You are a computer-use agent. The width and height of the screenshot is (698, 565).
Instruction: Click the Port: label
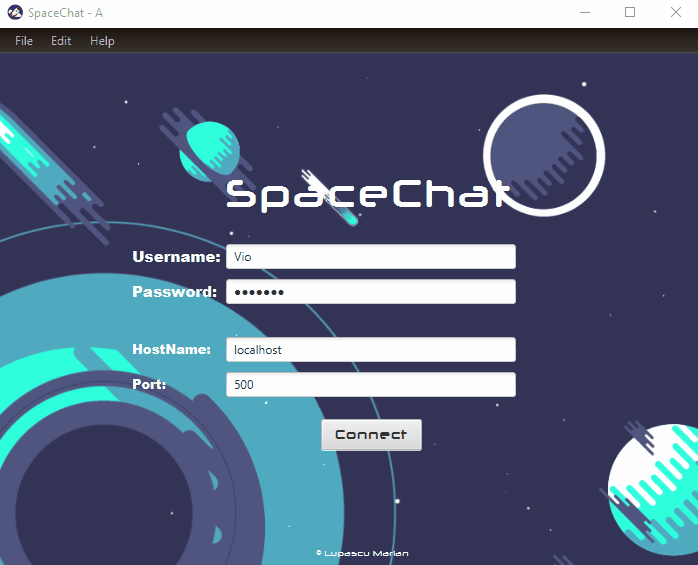[x=149, y=384]
